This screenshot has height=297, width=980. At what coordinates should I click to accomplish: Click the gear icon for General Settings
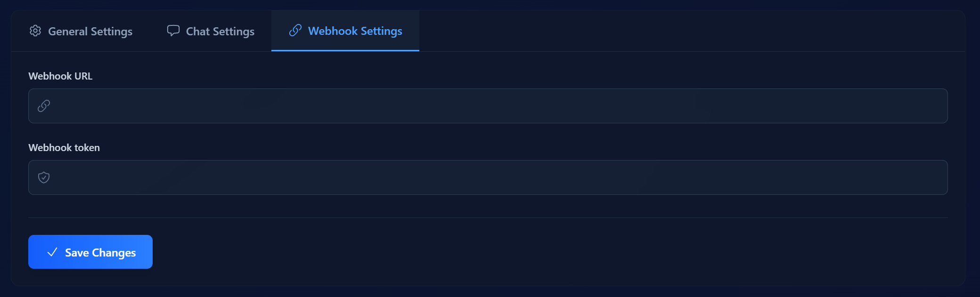pos(35,31)
